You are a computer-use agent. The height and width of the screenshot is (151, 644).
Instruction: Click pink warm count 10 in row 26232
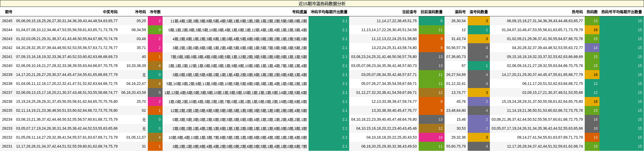431,137
